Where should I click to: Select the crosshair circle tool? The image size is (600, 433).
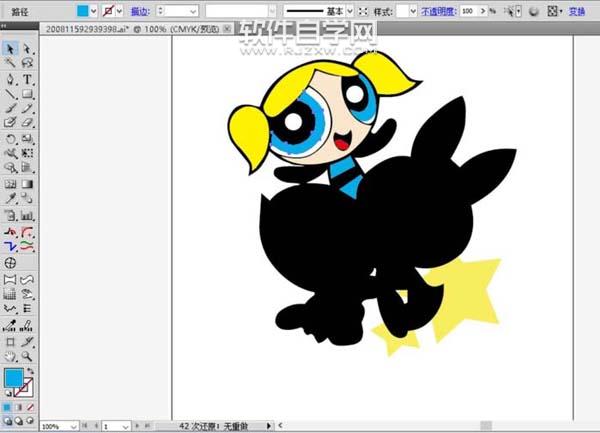(10, 263)
